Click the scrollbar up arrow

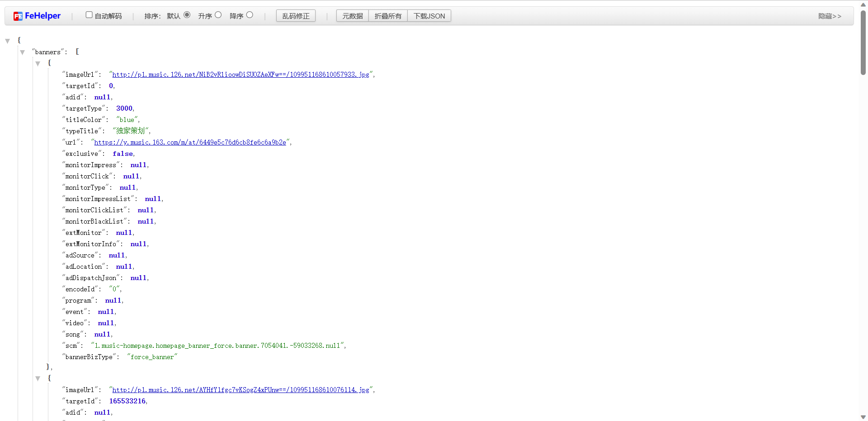tap(863, 4)
